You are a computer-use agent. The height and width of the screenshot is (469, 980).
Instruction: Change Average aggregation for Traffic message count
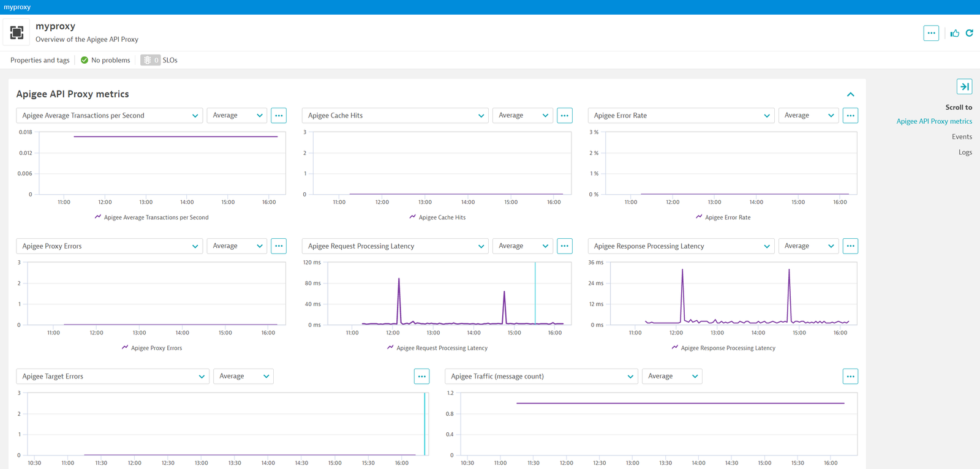pos(672,377)
